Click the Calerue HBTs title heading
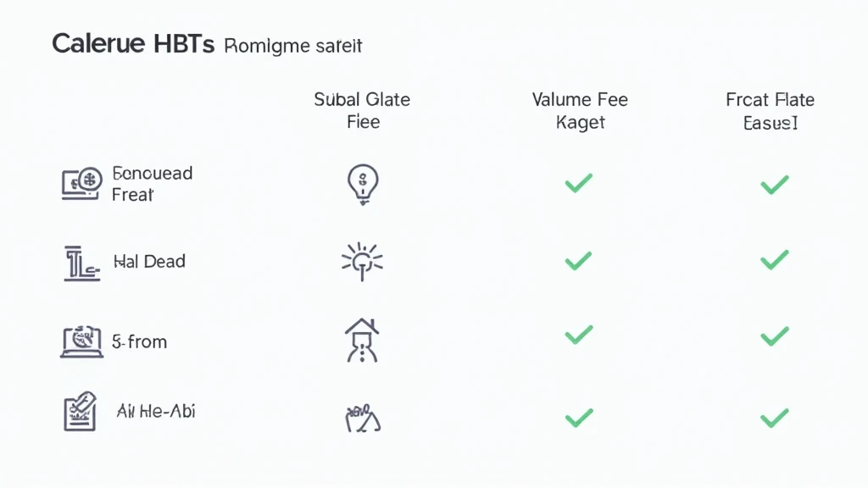This screenshot has height=488, width=868. click(133, 43)
